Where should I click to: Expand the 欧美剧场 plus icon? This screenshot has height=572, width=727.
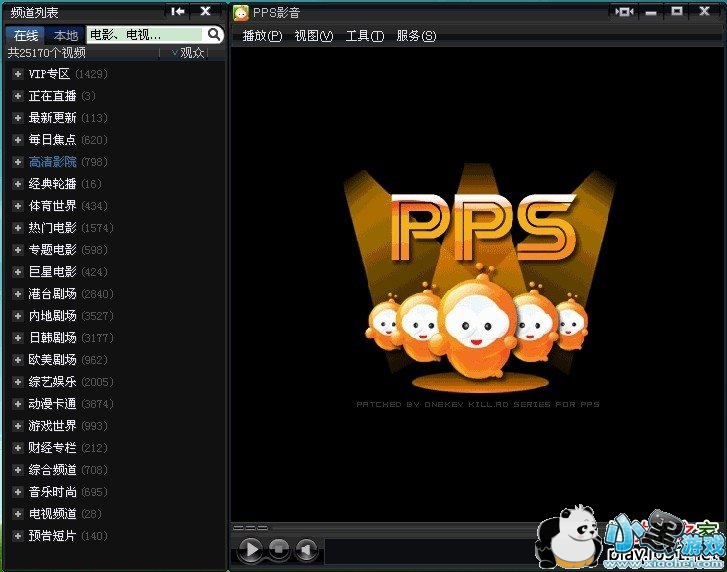[18, 360]
